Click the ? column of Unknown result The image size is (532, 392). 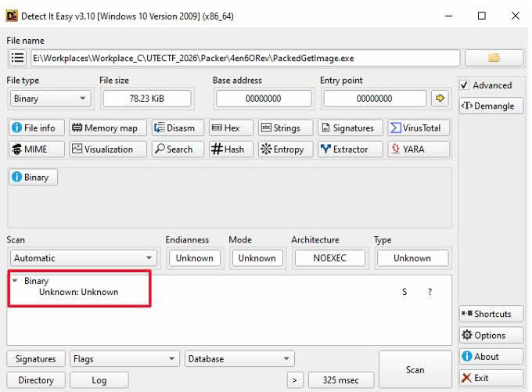(x=430, y=292)
